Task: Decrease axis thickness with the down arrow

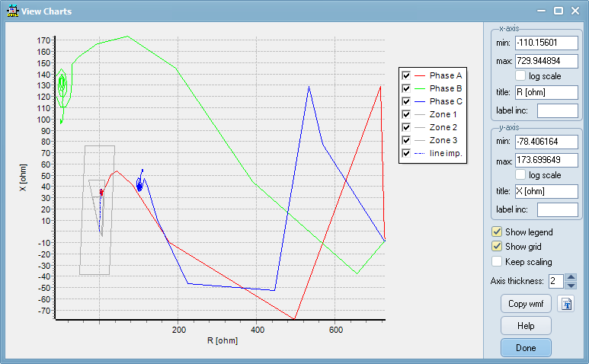Action: click(x=570, y=285)
